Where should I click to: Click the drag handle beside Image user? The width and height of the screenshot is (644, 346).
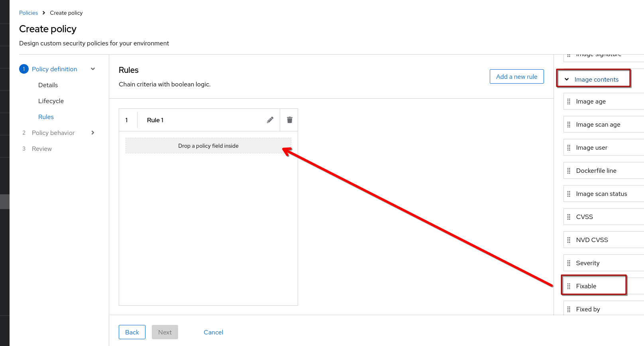coord(569,148)
